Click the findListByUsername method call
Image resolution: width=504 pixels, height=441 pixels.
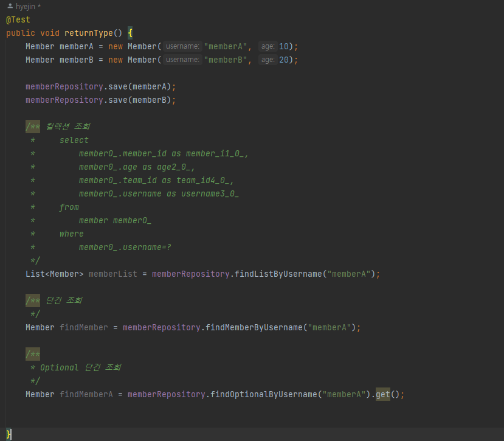(x=278, y=274)
